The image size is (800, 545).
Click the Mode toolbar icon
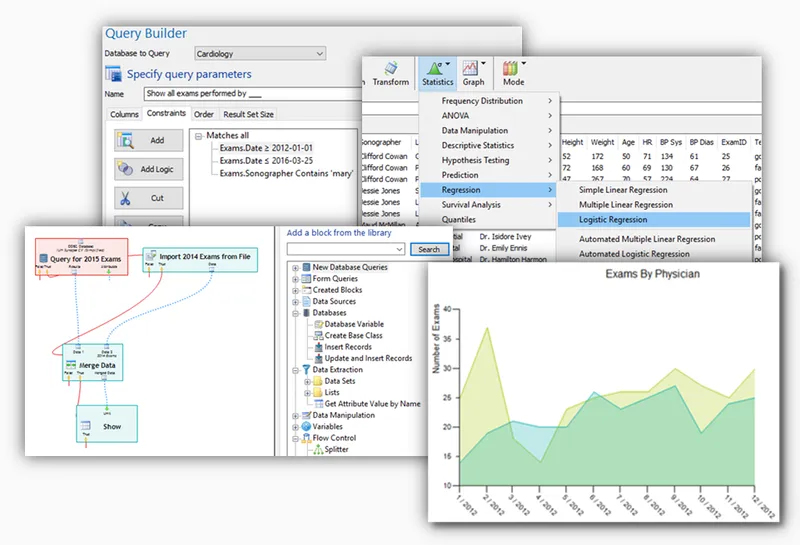tap(510, 68)
